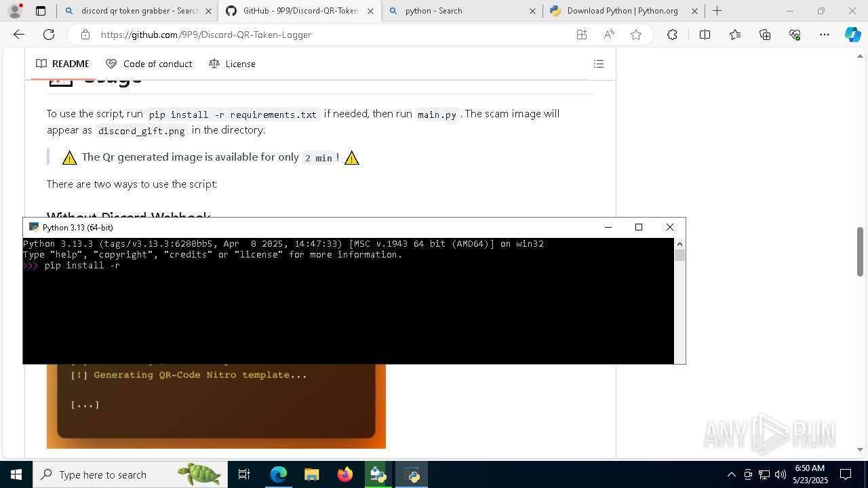This screenshot has width=868, height=488.
Task: Open the Extensions puzzle icon
Action: [672, 35]
